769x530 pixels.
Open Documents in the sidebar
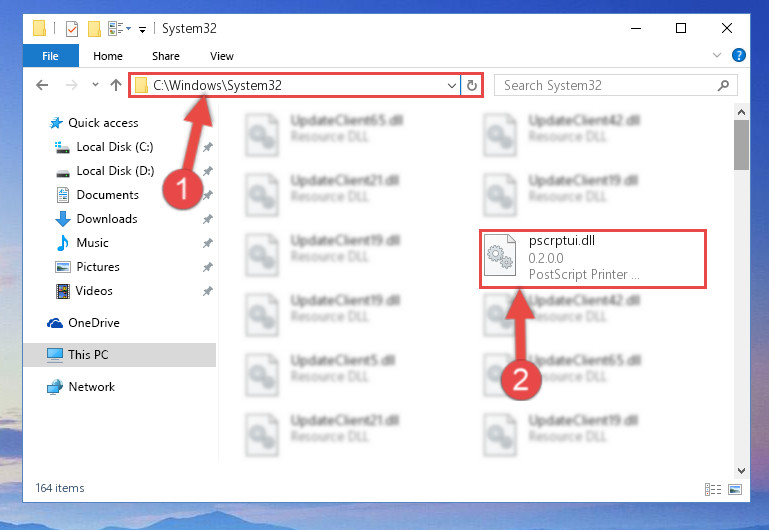click(107, 195)
